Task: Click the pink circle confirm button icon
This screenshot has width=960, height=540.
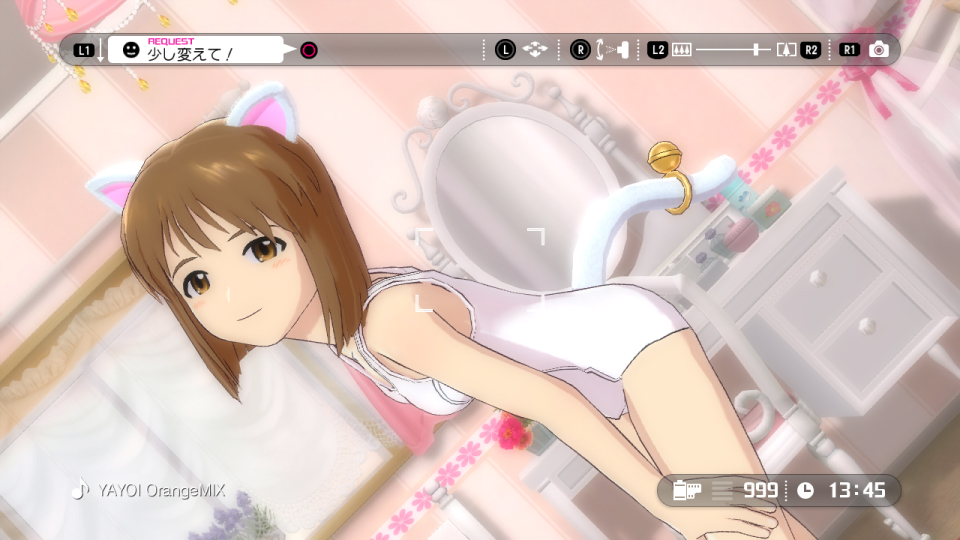Action: pyautogui.click(x=309, y=50)
